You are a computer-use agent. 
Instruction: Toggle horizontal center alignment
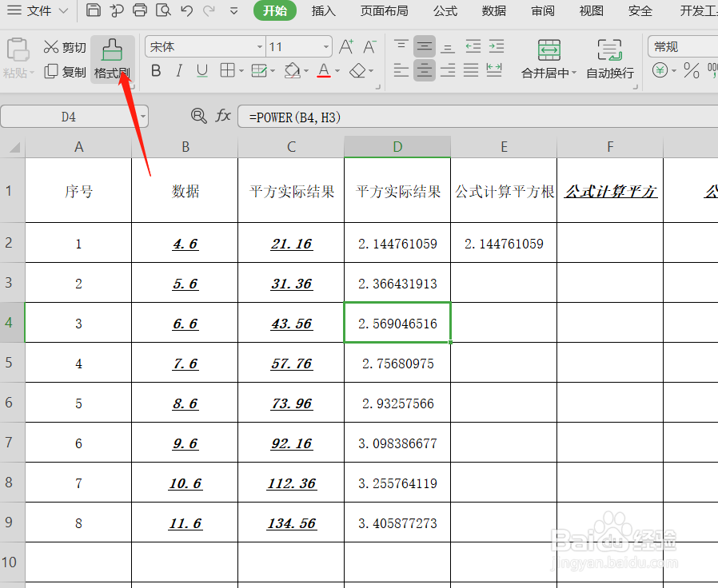425,71
